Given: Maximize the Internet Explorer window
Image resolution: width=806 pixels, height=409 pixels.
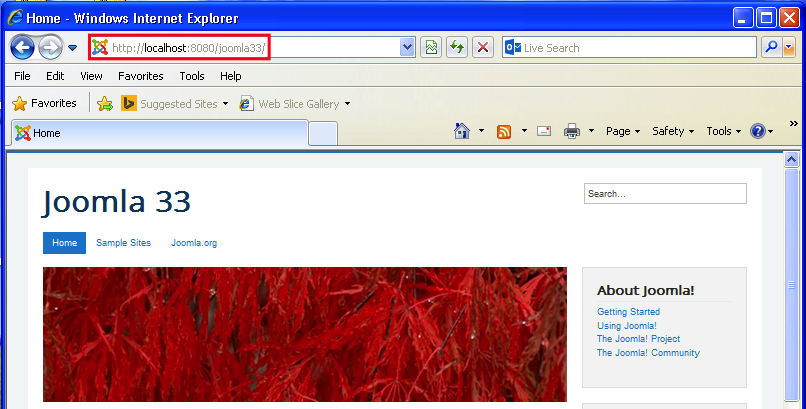Looking at the screenshot, I should pyautogui.click(x=766, y=18).
